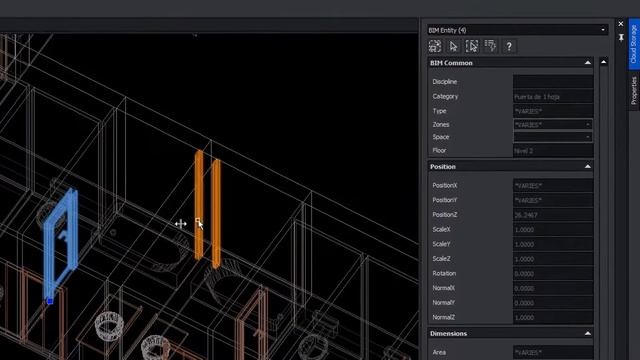Viewport: 640px width, 360px height.
Task: Collapse the Dimensions section
Action: pos(587,333)
